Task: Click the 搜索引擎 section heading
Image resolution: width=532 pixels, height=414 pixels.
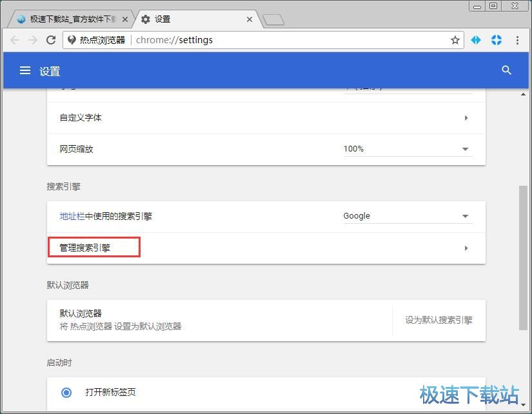Action: pyautogui.click(x=63, y=186)
